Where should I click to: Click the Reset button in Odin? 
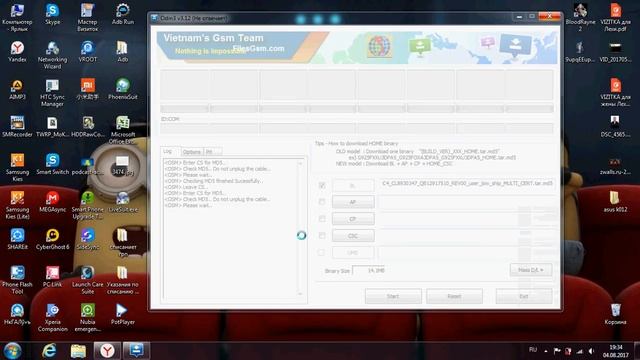point(454,296)
